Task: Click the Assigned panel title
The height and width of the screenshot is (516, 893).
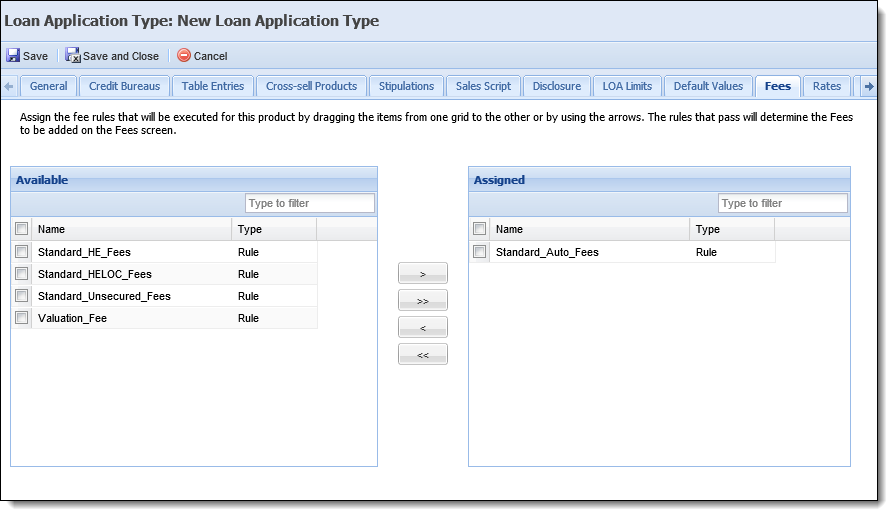Action: (499, 180)
